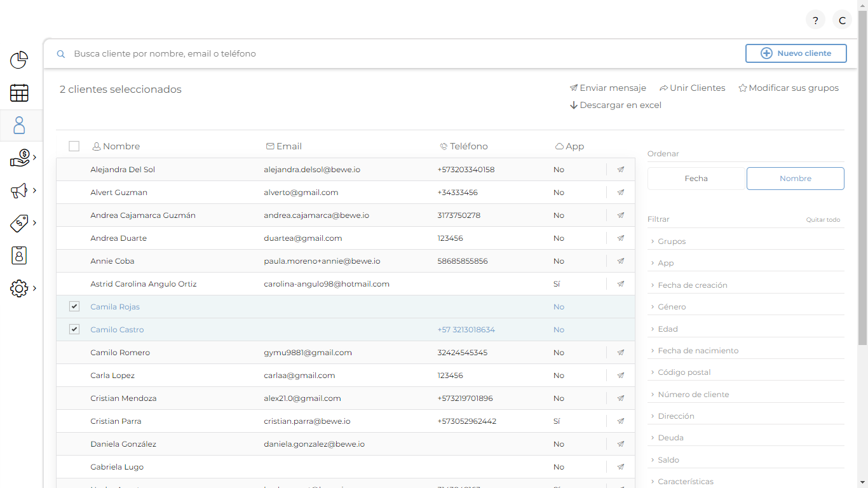Send message to Carla Lopez
The image size is (868, 488).
point(621,376)
